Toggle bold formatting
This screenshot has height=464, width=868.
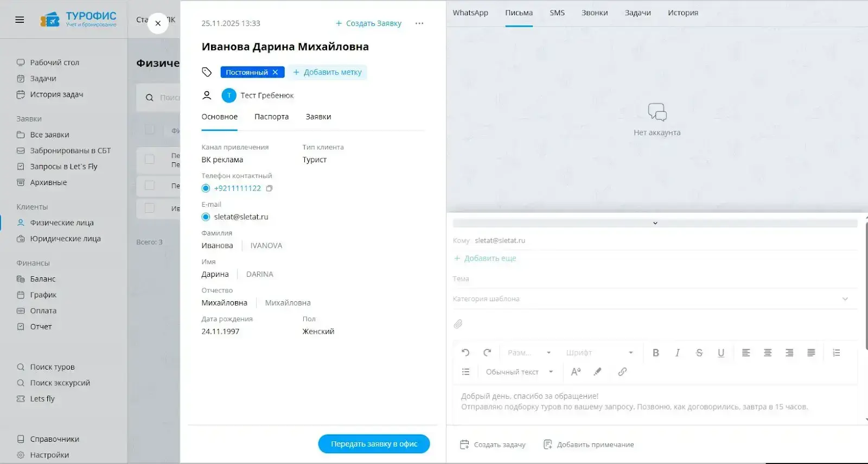click(x=656, y=353)
